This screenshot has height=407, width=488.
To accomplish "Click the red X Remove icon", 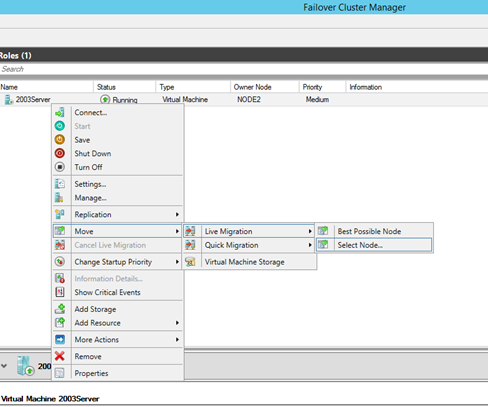I will pos(60,356).
